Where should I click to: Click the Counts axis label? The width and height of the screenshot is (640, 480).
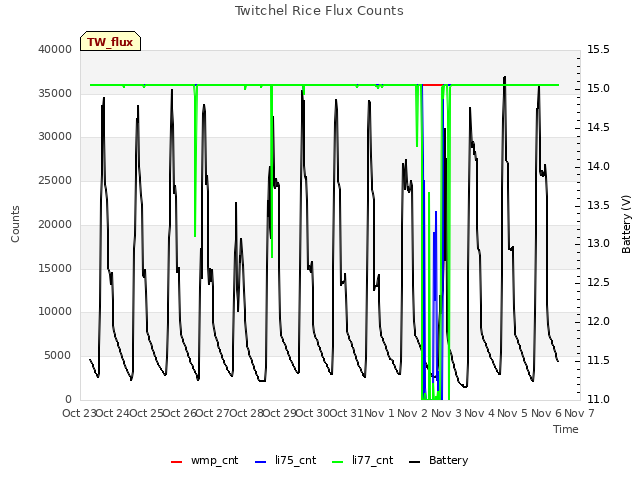[15, 224]
